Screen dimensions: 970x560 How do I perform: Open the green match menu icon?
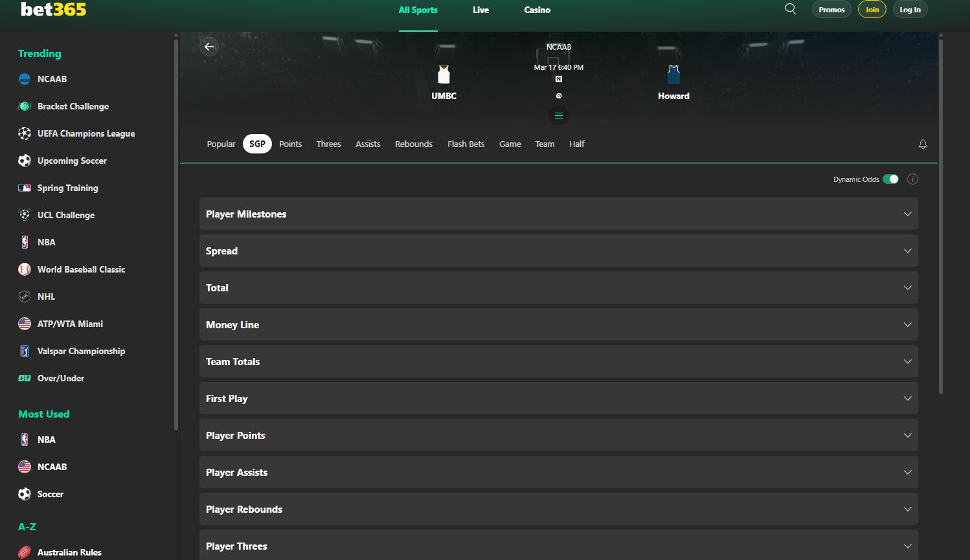pos(558,116)
